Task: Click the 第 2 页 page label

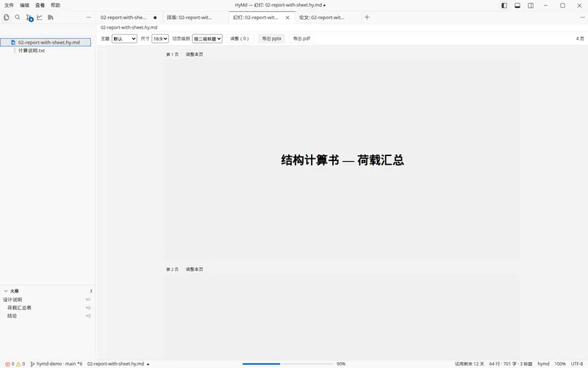Action: 172,269
